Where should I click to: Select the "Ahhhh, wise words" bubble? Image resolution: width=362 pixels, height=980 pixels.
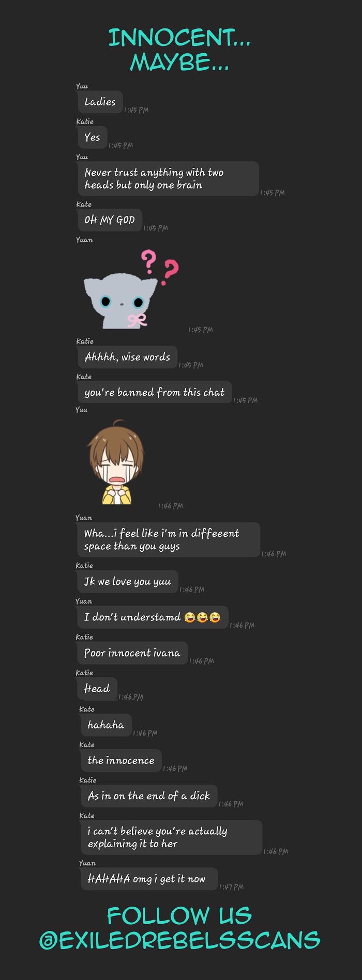(x=127, y=357)
